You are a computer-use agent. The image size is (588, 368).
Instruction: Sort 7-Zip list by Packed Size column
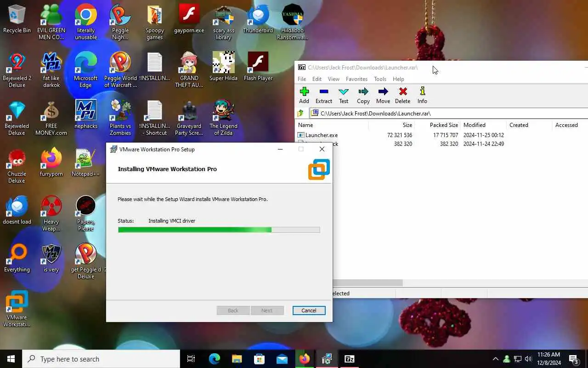tap(444, 125)
